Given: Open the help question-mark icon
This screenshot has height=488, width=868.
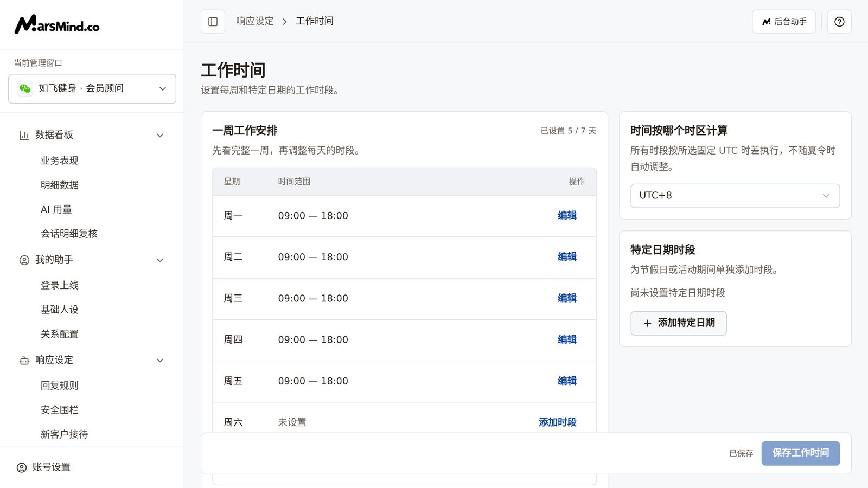Looking at the screenshot, I should tap(839, 22).
